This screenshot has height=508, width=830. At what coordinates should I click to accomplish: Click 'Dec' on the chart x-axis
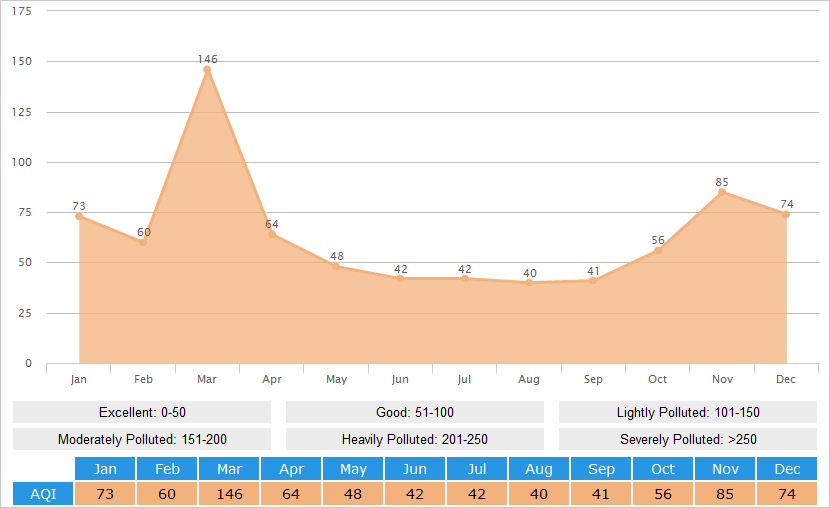pyautogui.click(x=786, y=379)
